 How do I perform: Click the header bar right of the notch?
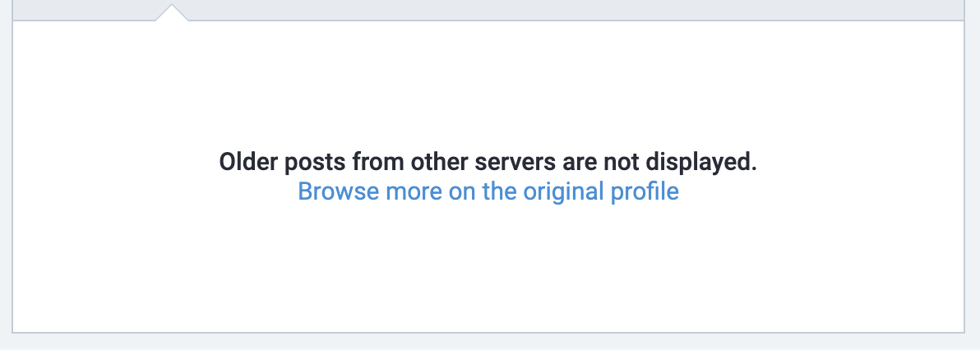(576, 9)
